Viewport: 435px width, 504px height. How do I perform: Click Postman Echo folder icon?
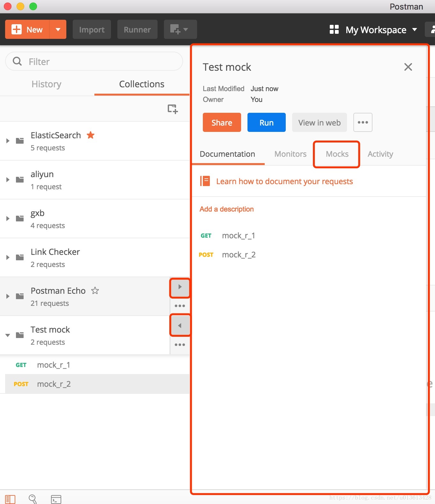[x=20, y=296]
